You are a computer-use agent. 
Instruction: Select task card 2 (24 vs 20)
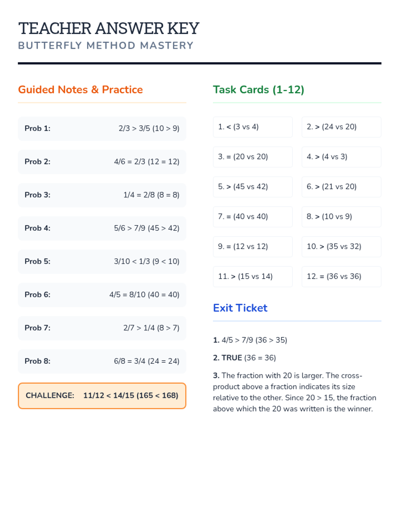tap(341, 127)
